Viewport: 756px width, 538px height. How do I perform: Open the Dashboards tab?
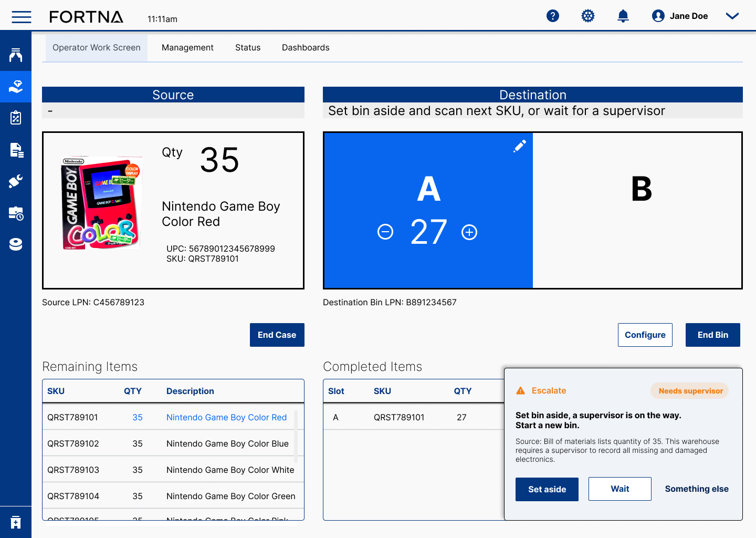(306, 48)
